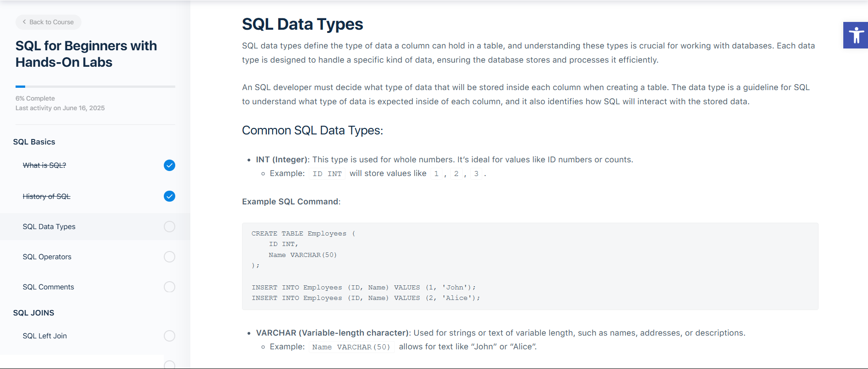Select the inline code snippet ID INT
868x369 pixels.
tap(326, 173)
